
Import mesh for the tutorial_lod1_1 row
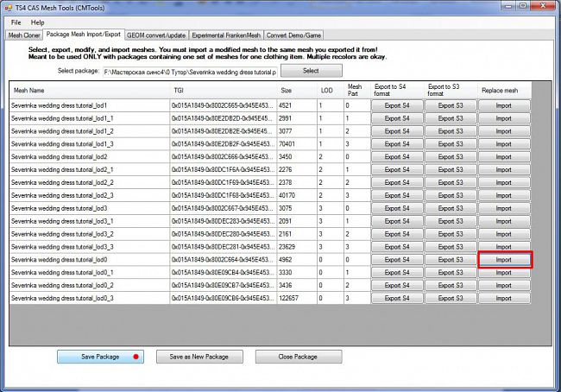click(x=504, y=118)
